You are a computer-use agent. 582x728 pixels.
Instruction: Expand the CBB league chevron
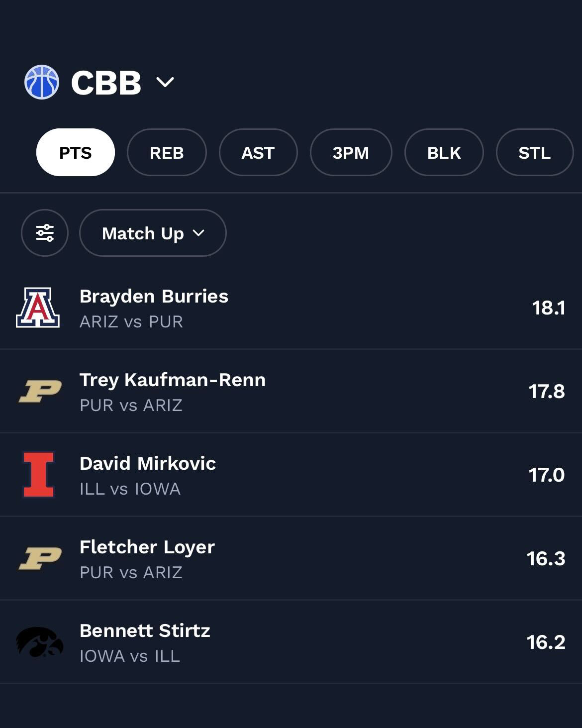165,82
